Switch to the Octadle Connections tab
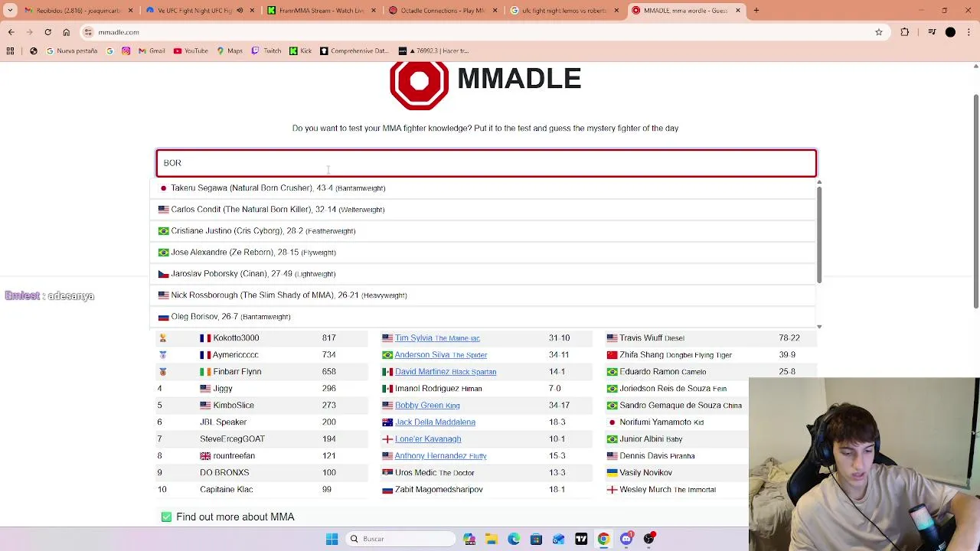The width and height of the screenshot is (980, 551). click(444, 11)
